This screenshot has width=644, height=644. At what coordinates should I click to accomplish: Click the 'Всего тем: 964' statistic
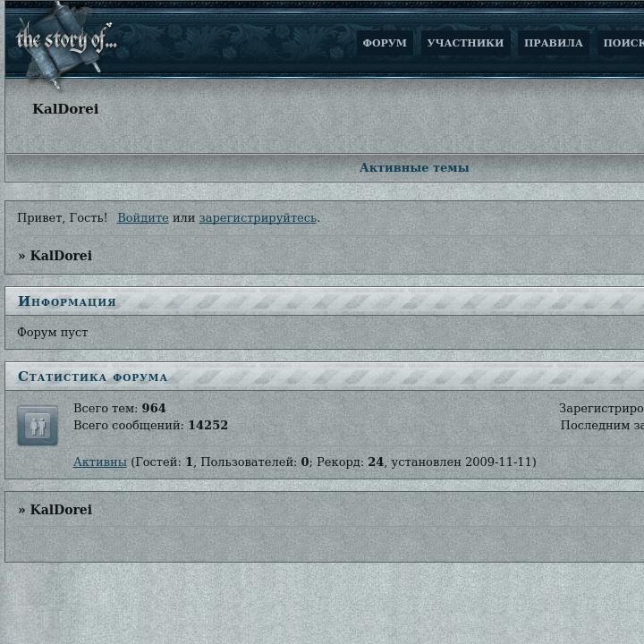[x=120, y=408]
